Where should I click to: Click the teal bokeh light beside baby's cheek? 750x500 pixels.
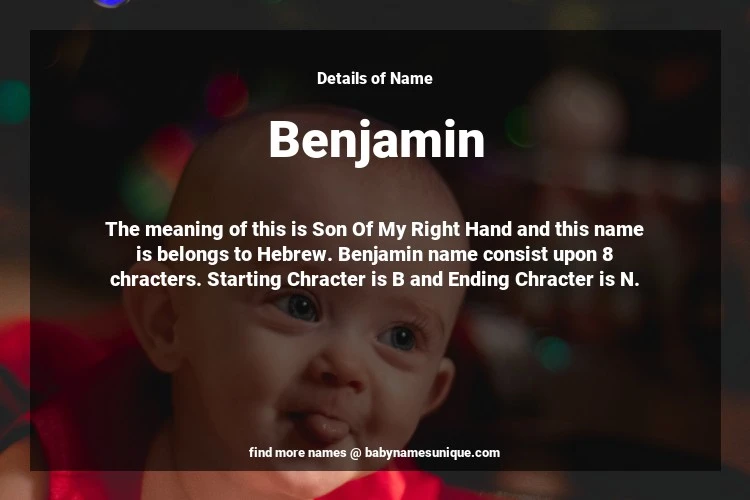(553, 354)
